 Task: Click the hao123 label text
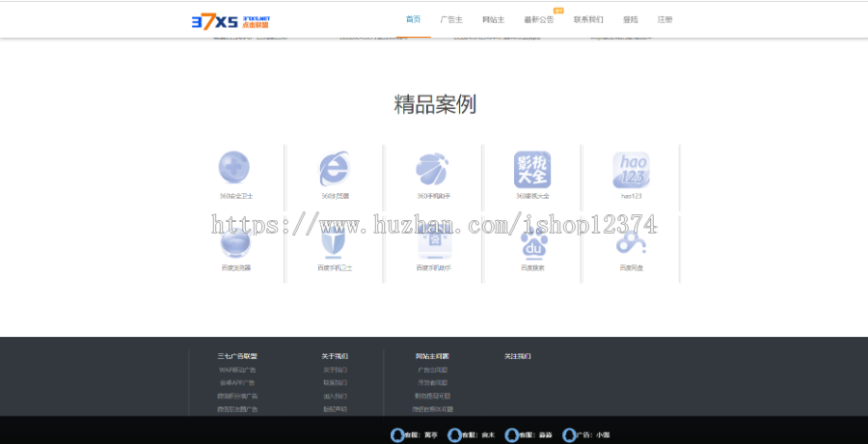[x=631, y=196]
